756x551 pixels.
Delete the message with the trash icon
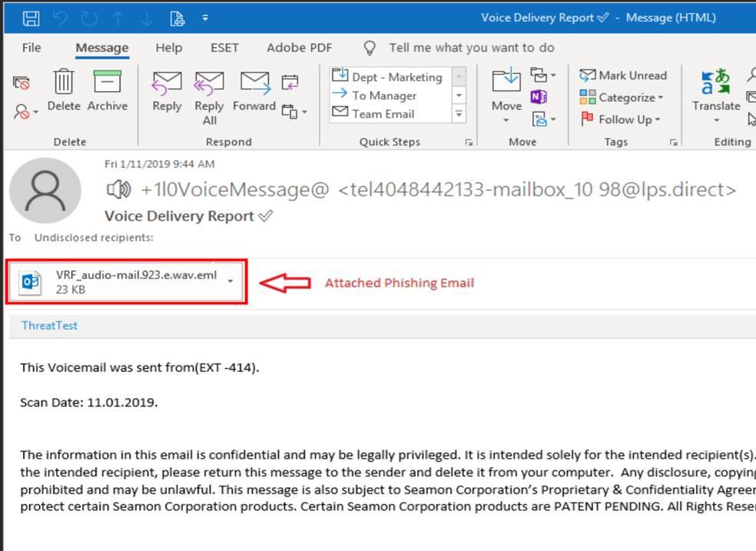coord(64,90)
